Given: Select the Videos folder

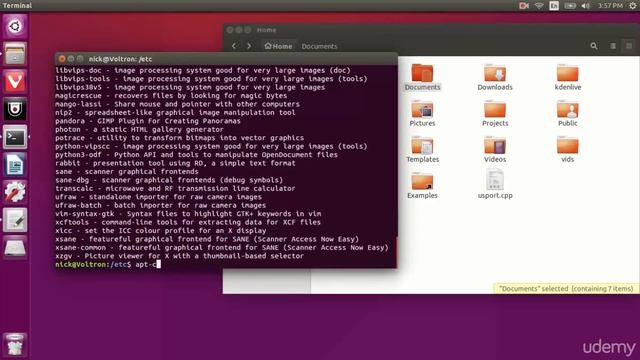Looking at the screenshot, I should coord(495,149).
